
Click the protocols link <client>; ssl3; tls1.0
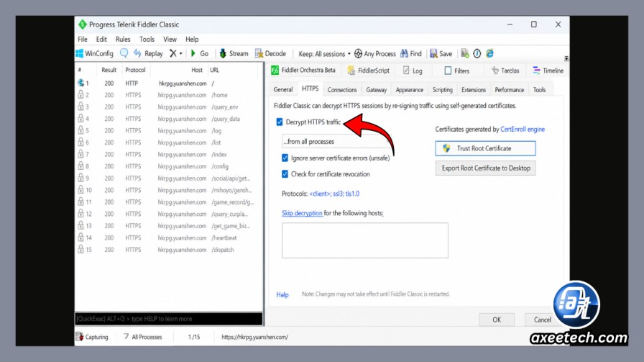(334, 194)
